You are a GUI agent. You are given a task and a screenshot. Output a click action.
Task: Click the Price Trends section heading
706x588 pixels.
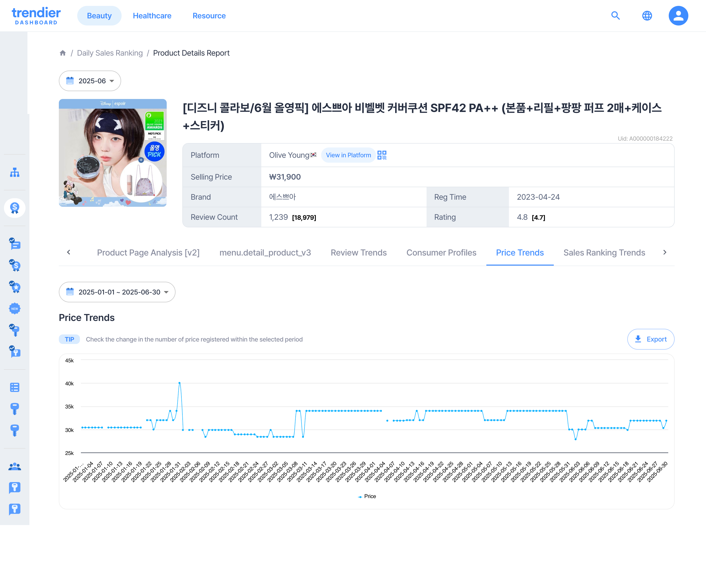click(86, 317)
